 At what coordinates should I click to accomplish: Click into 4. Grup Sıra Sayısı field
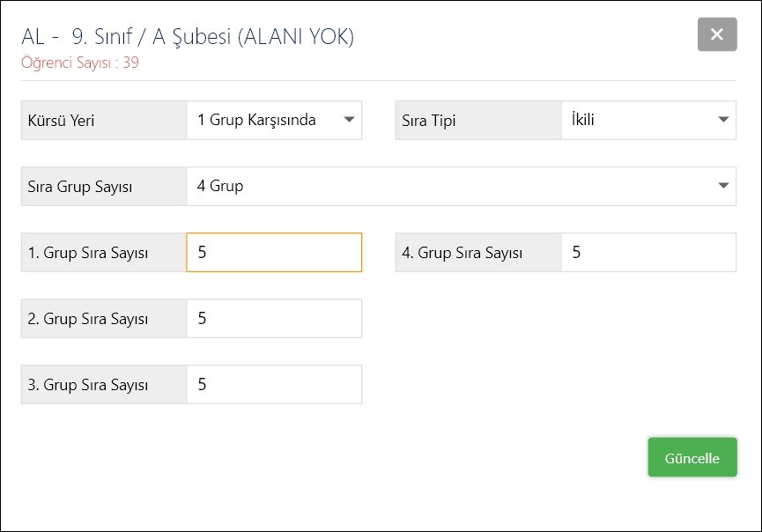click(x=648, y=253)
